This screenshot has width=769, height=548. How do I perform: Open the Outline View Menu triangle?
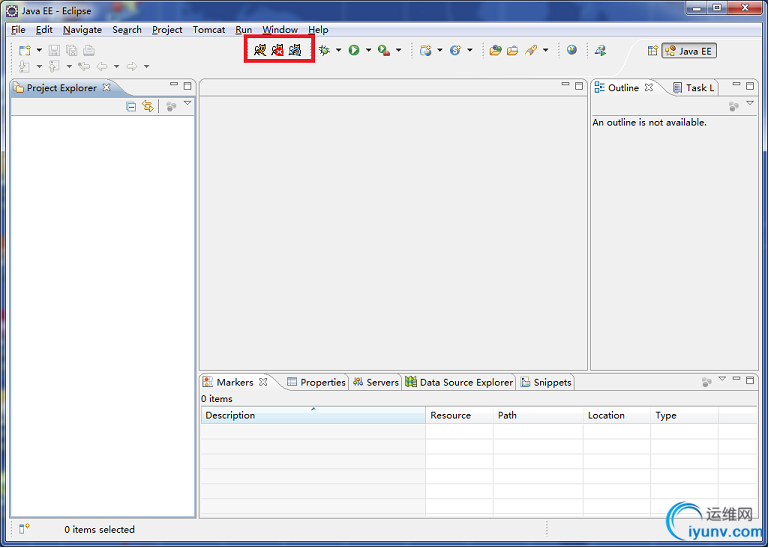[x=750, y=104]
